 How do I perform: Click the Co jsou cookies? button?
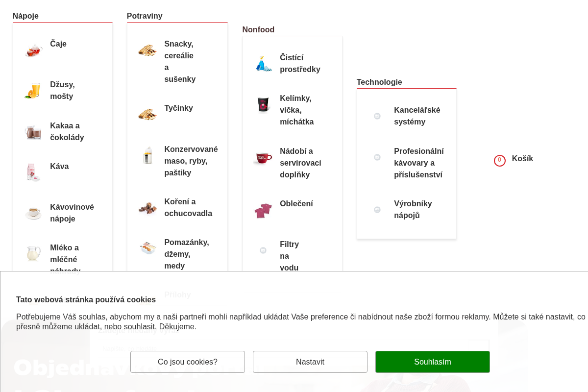[188, 362]
